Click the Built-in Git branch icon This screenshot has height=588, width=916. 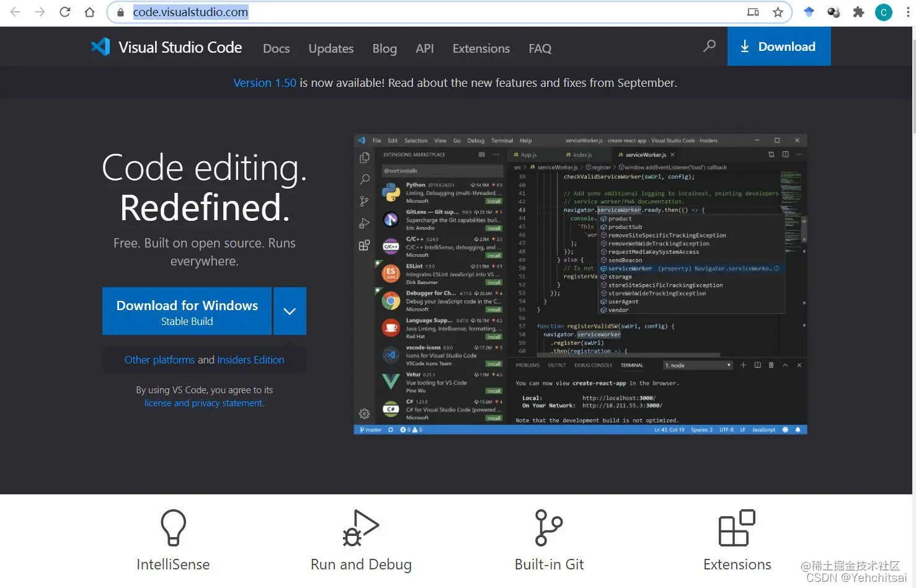tap(548, 527)
